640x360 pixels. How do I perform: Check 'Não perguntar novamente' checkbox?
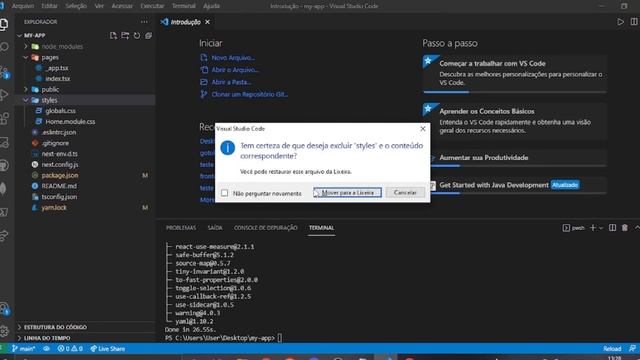point(224,193)
